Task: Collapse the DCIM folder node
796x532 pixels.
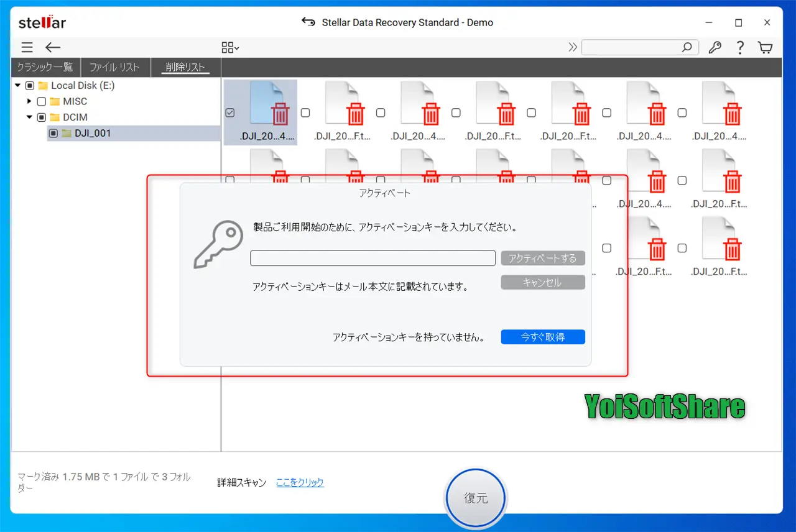Action: click(x=29, y=117)
